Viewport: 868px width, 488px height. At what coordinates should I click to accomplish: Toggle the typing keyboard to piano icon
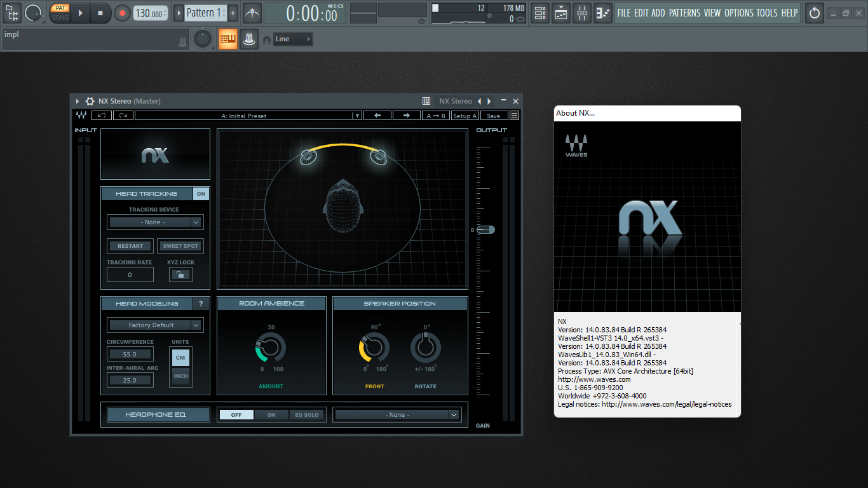pos(227,39)
